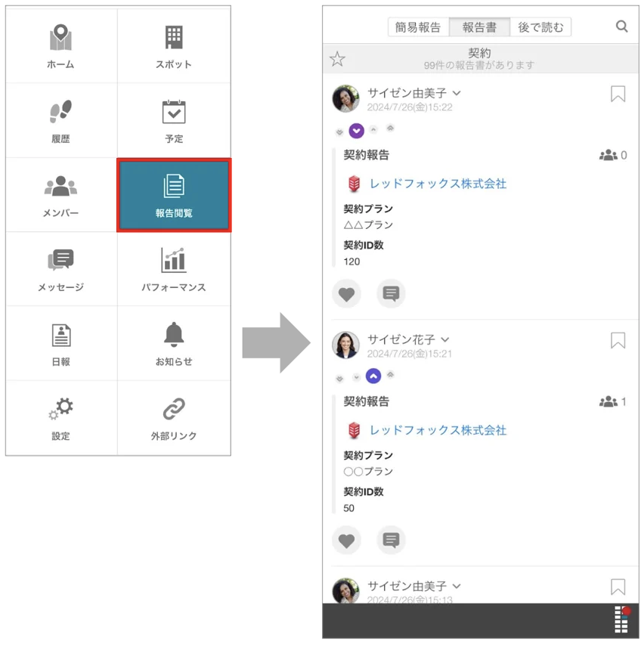
Task: Toggle bookmark on サイゼン由美子 15:22 report
Action: pyautogui.click(x=618, y=94)
